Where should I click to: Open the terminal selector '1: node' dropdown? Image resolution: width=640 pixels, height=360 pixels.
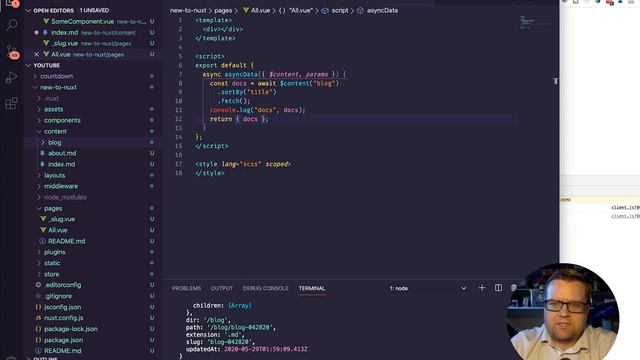pos(427,288)
